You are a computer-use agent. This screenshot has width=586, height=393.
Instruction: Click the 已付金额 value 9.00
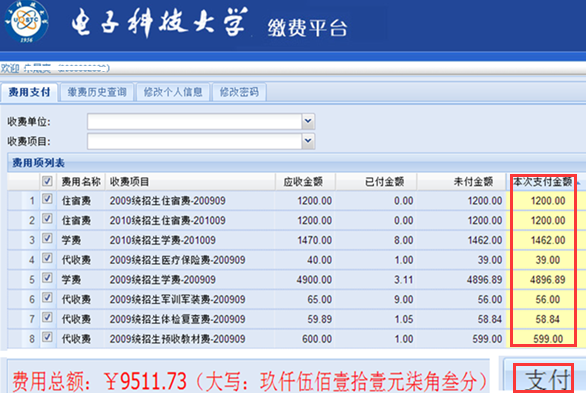[x=404, y=300]
